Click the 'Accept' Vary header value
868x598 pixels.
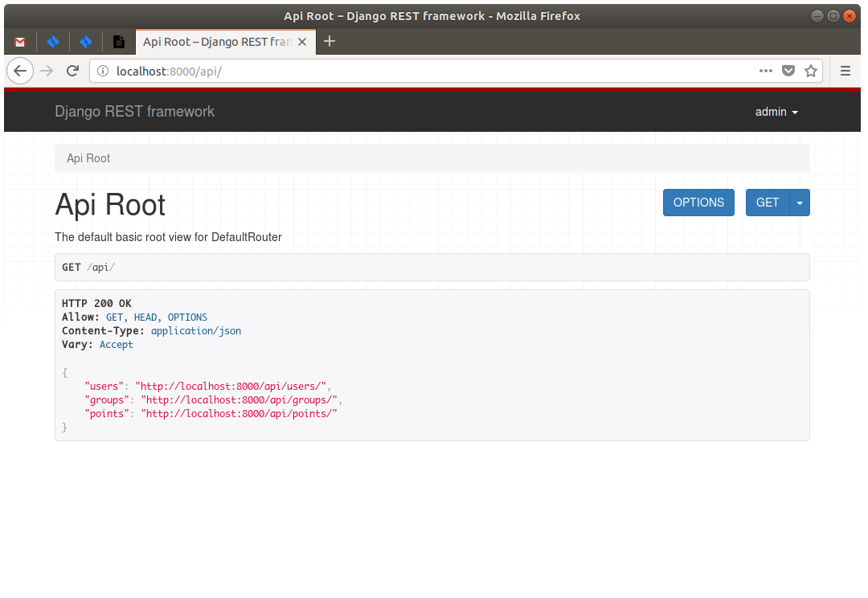coord(117,344)
